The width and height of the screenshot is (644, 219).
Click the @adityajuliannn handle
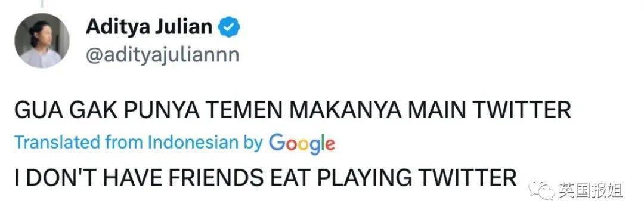tap(162, 55)
